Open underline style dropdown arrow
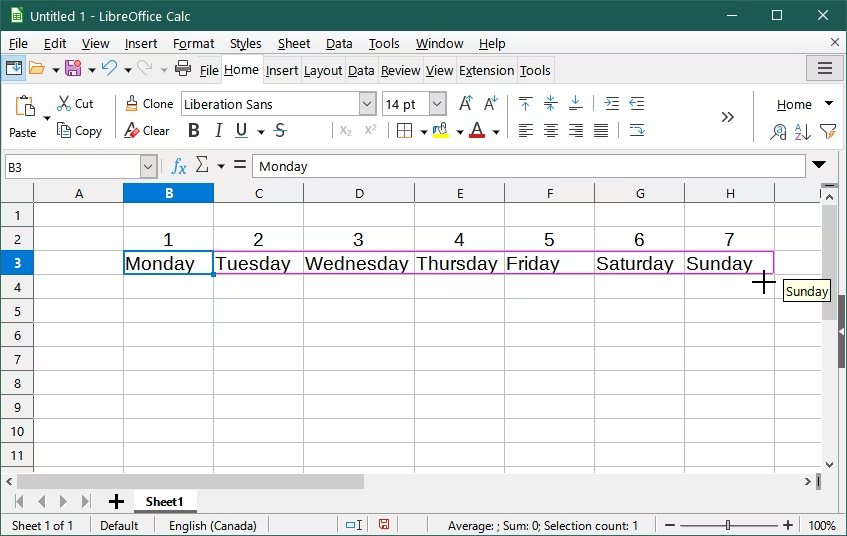Image resolution: width=847 pixels, height=536 pixels. [261, 131]
